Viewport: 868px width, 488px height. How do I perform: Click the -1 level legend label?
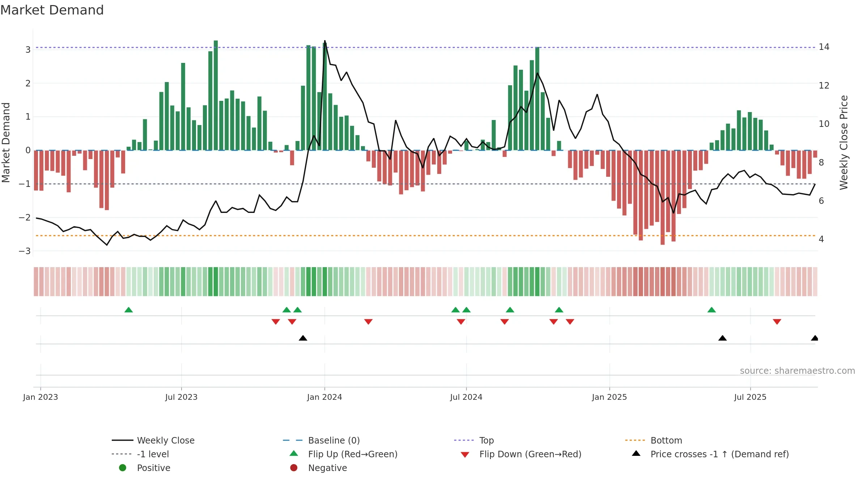tap(153, 454)
